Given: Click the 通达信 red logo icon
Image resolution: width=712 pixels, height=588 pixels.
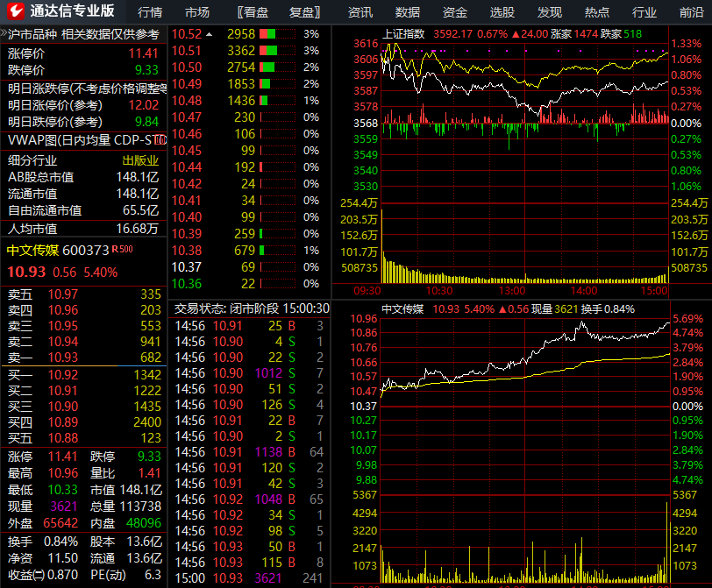Looking at the screenshot, I should (15, 11).
